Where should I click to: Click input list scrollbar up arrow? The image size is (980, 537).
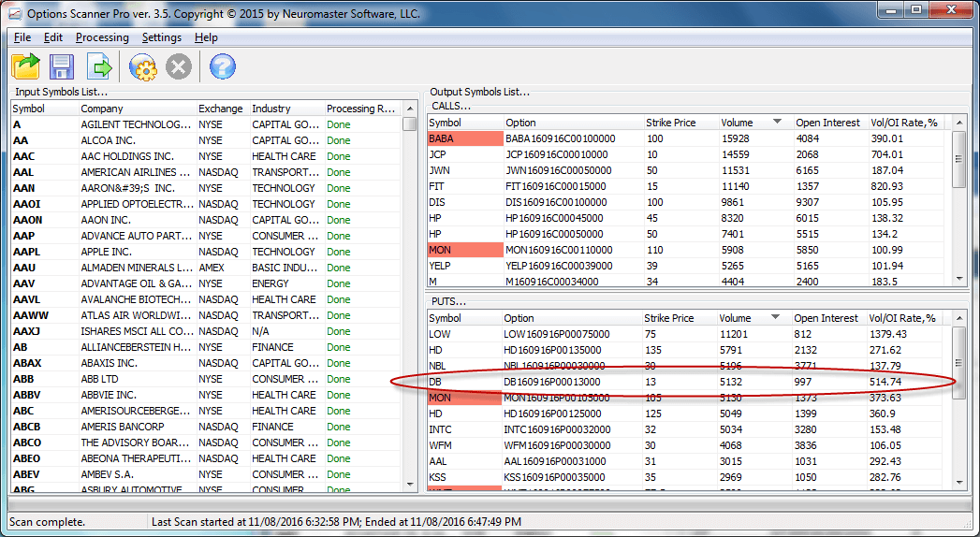coord(409,109)
